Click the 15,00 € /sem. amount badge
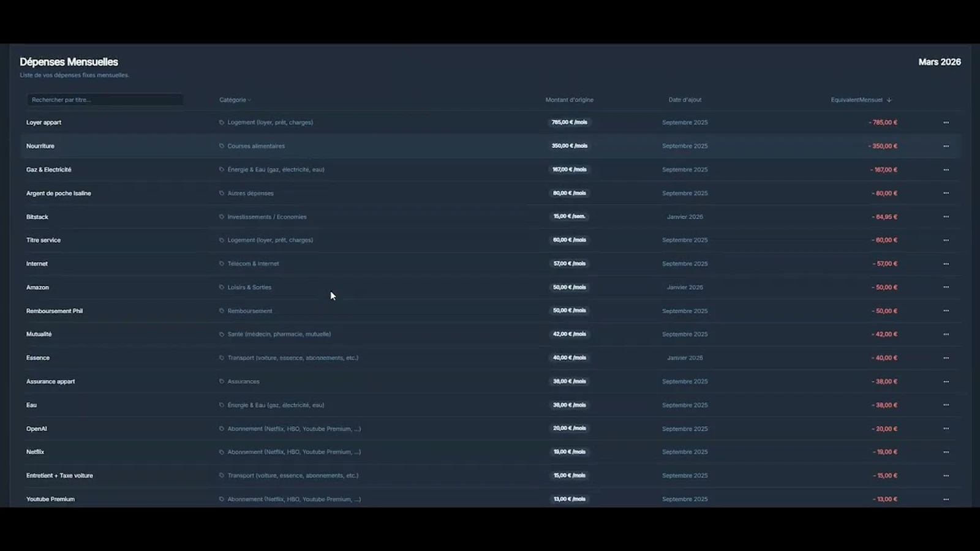 click(570, 216)
